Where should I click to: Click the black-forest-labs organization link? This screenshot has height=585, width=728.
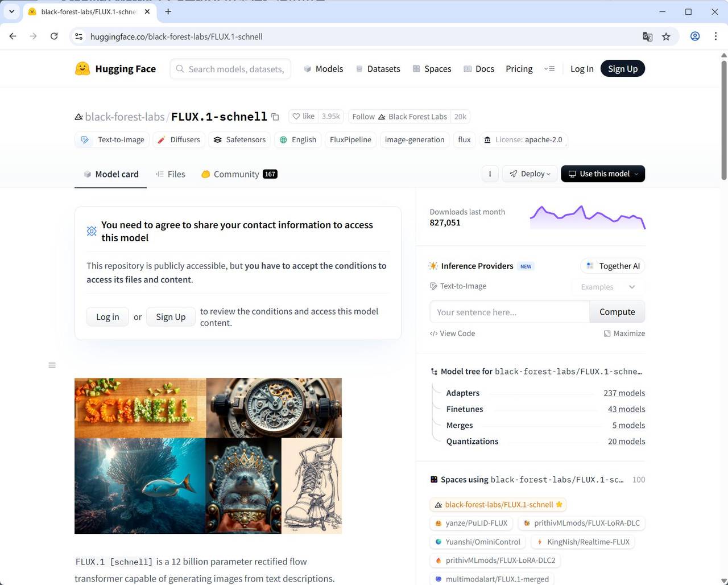tap(125, 117)
